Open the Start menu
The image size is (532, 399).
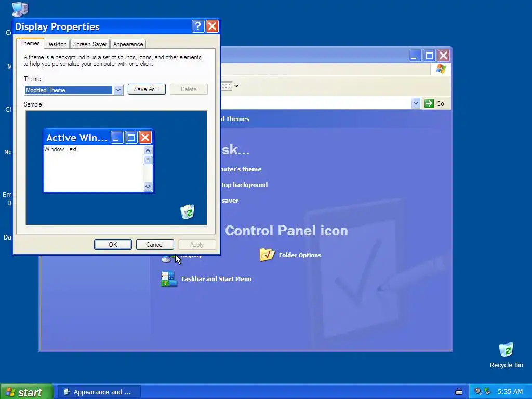[x=26, y=392]
